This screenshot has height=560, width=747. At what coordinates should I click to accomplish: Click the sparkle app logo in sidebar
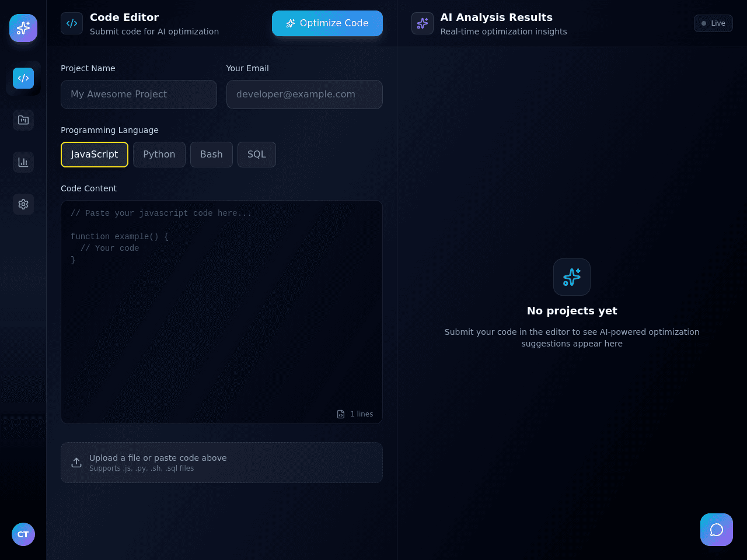click(x=23, y=28)
